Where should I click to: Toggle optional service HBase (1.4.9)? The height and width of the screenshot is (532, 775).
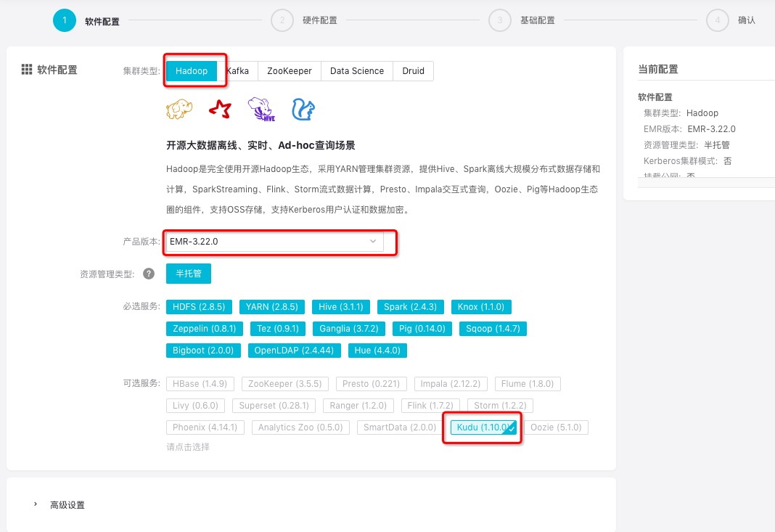200,384
